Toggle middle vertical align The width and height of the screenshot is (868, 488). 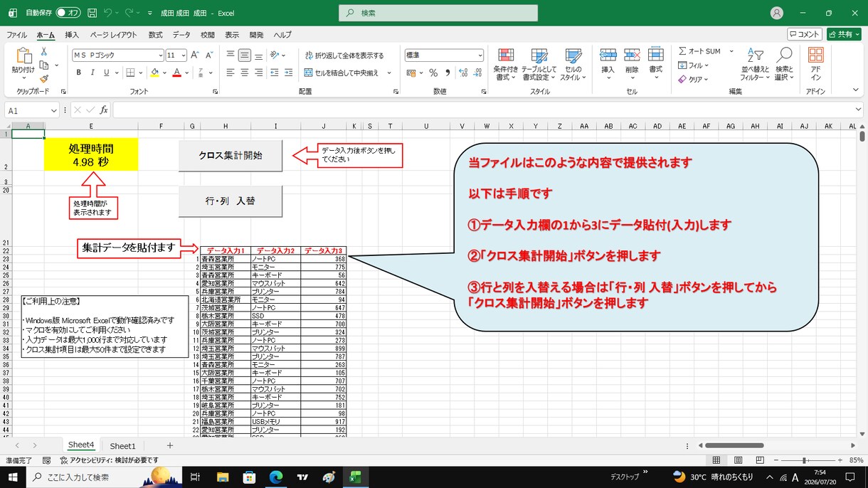pos(245,55)
